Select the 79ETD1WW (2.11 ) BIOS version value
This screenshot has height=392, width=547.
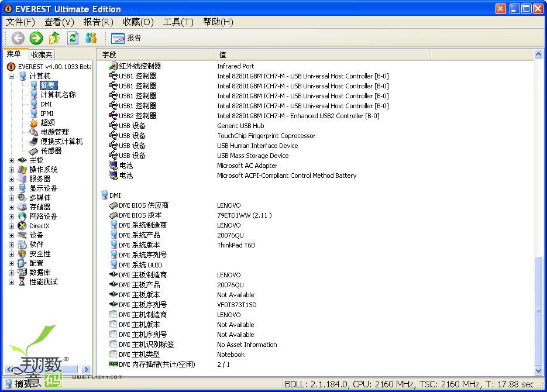(244, 215)
